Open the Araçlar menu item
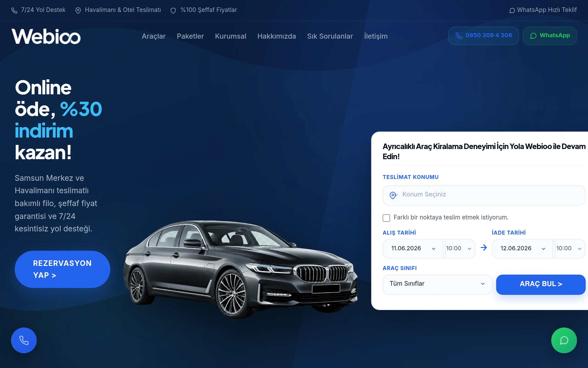The image size is (588, 368). (x=154, y=36)
